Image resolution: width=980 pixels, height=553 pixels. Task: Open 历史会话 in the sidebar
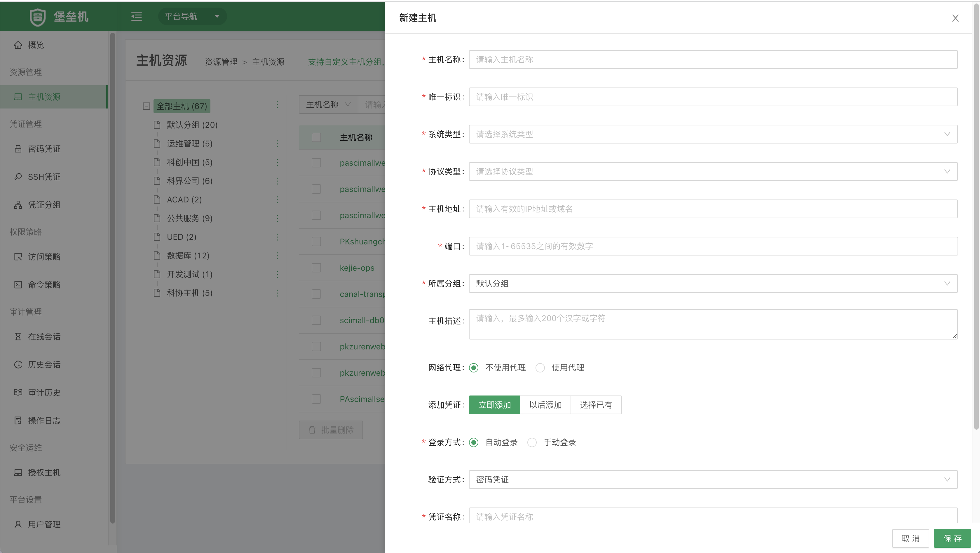pyautogui.click(x=54, y=365)
